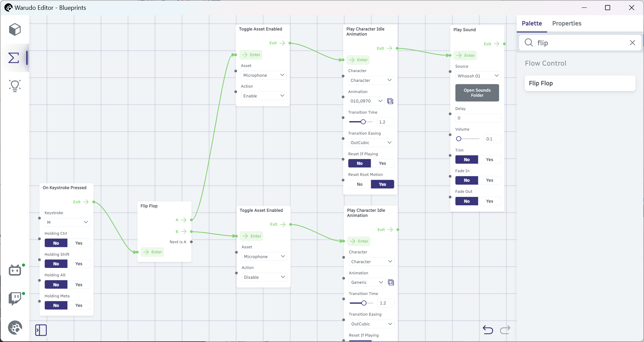Switch to the Palette tab
Screen dimensions: 644x342
tap(532, 23)
